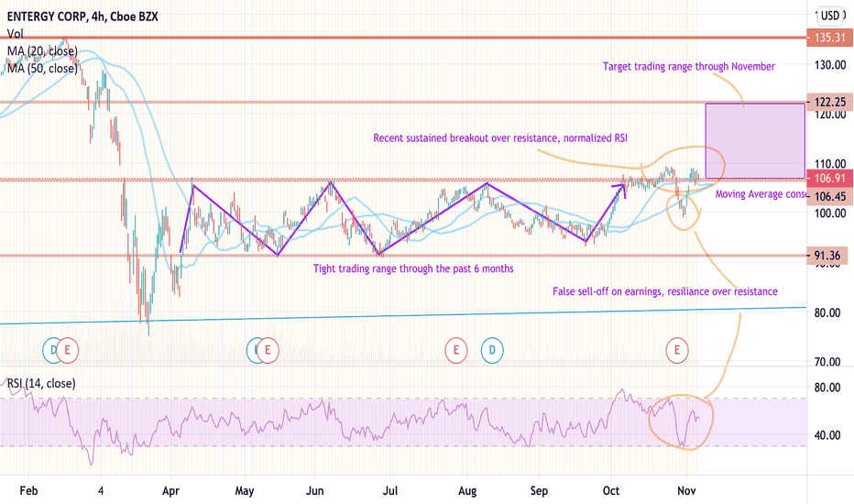854x504 pixels.
Task: Select the Vol indicator label
Action: 16,34
